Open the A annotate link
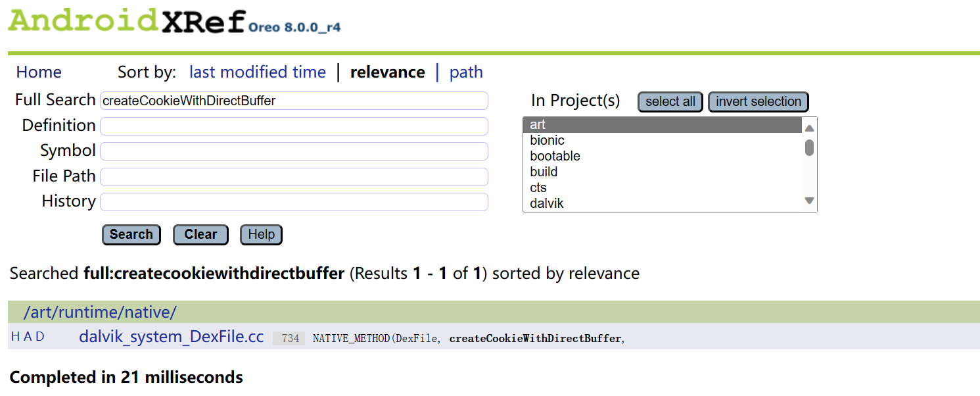 tap(28, 337)
